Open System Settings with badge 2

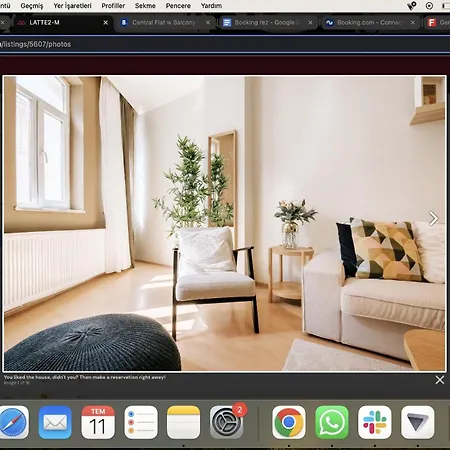[227, 422]
